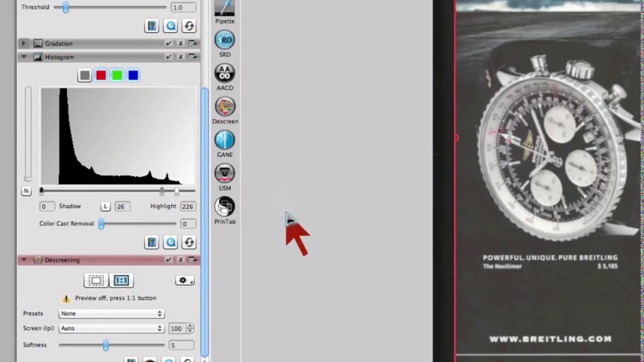Toggle the N button beside the histogram
Image resolution: width=644 pixels, height=362 pixels.
26,191
